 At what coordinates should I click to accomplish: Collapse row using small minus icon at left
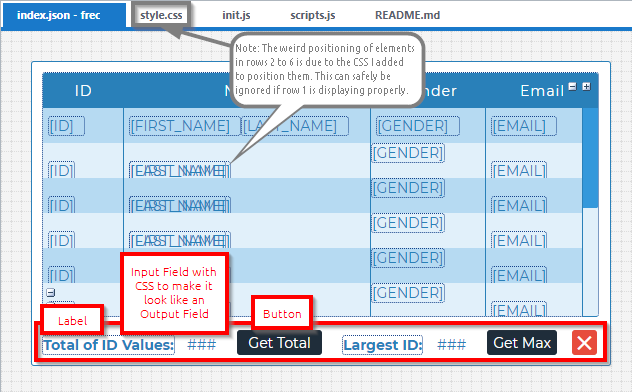click(51, 292)
